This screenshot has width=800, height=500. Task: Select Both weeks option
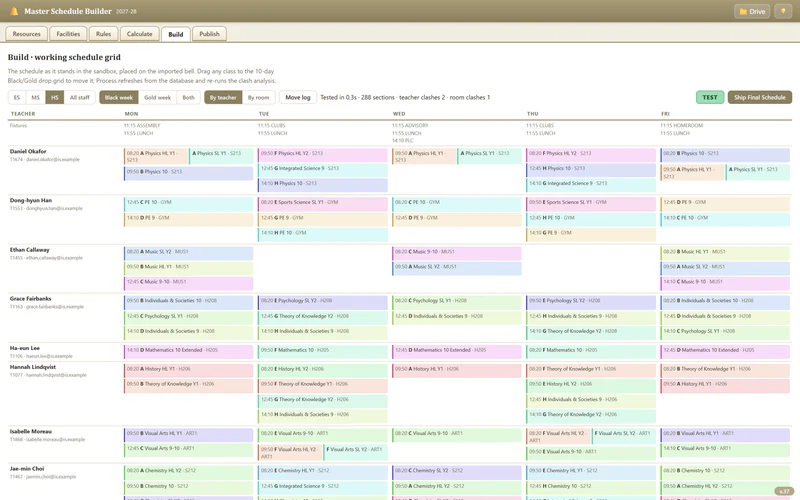(189, 97)
